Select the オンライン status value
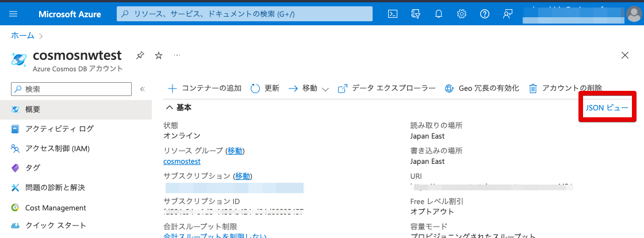Screen dimensions: 644x238 coord(182,136)
